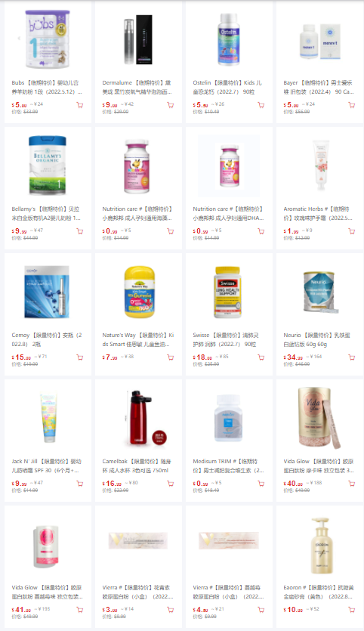
Task: Click cart icon for Eaoron product
Action: pyautogui.click(x=351, y=610)
